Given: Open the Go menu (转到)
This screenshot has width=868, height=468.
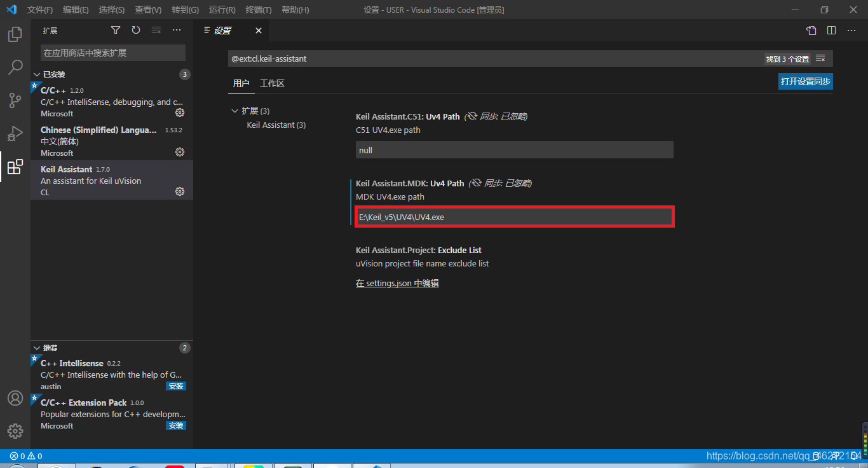Looking at the screenshot, I should coord(185,10).
